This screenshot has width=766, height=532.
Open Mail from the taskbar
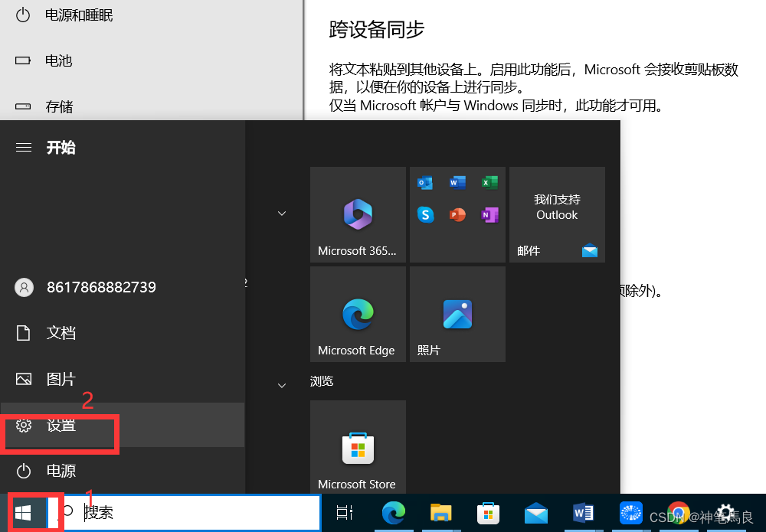(x=536, y=513)
